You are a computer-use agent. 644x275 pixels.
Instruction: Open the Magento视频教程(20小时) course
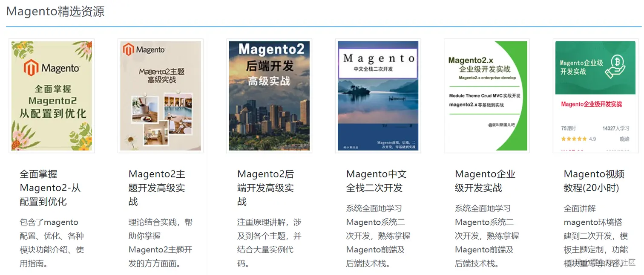[x=594, y=181]
